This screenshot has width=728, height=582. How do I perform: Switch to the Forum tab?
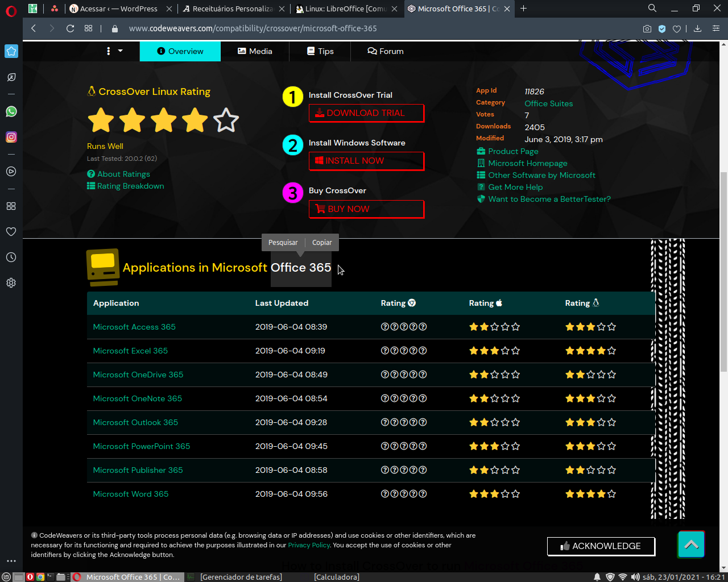(x=386, y=51)
